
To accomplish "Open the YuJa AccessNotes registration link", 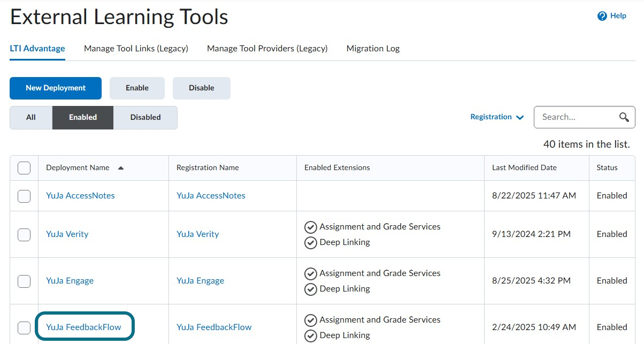I will (x=211, y=196).
